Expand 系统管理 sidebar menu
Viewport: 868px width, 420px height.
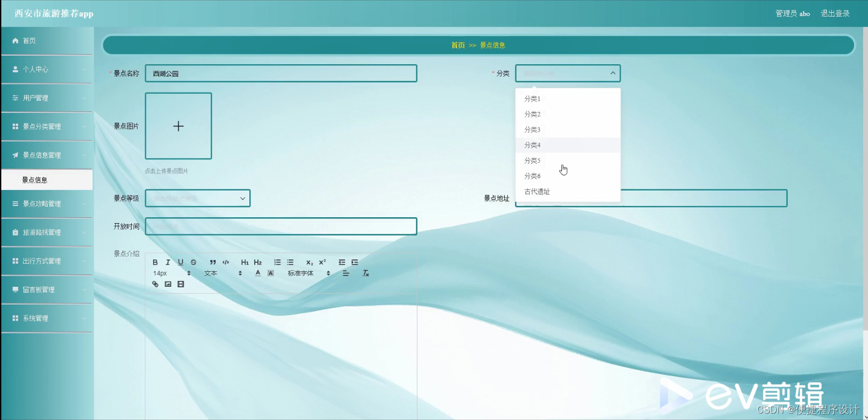47,318
